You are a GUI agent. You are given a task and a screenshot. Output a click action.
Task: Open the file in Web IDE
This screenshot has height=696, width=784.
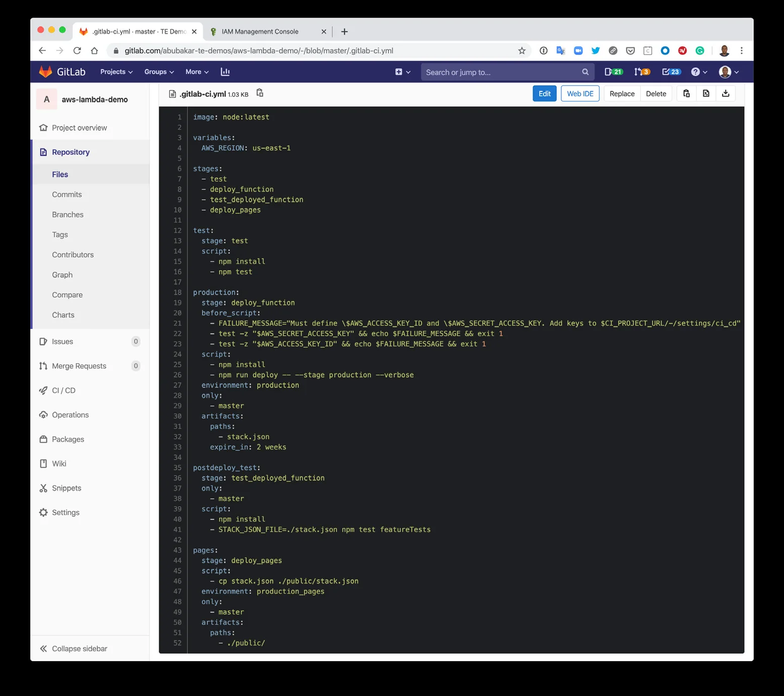click(x=580, y=94)
